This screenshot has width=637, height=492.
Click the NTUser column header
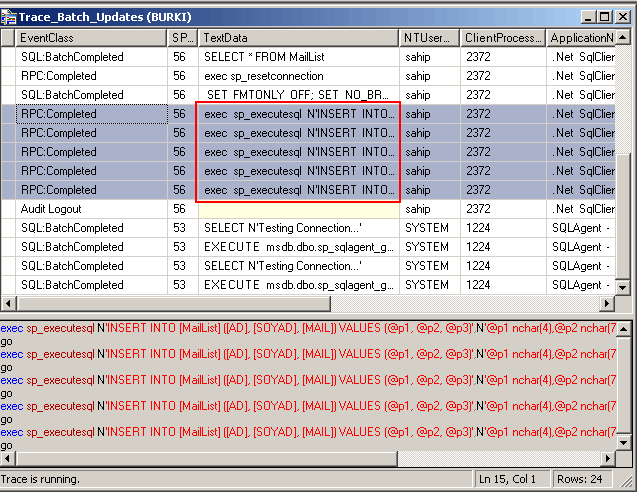point(429,37)
